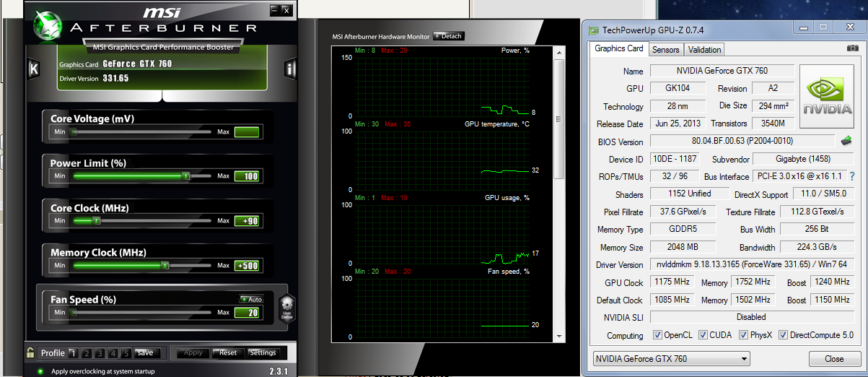The height and width of the screenshot is (377, 868).
Task: Apply the overclock settings
Action: [x=193, y=353]
